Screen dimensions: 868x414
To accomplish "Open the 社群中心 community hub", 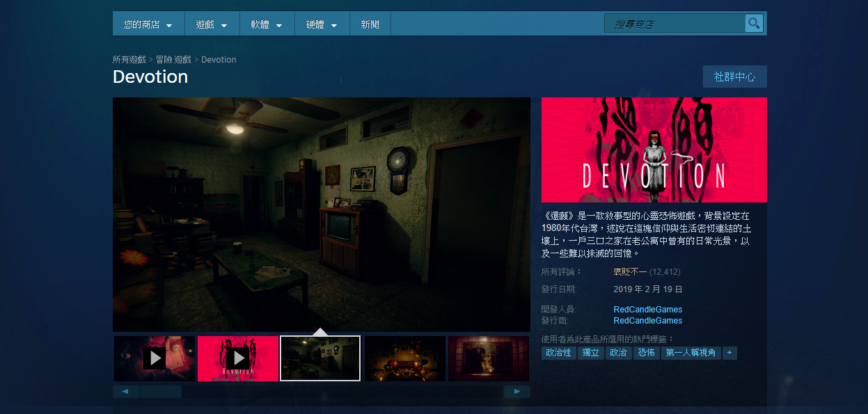I will pyautogui.click(x=734, y=77).
